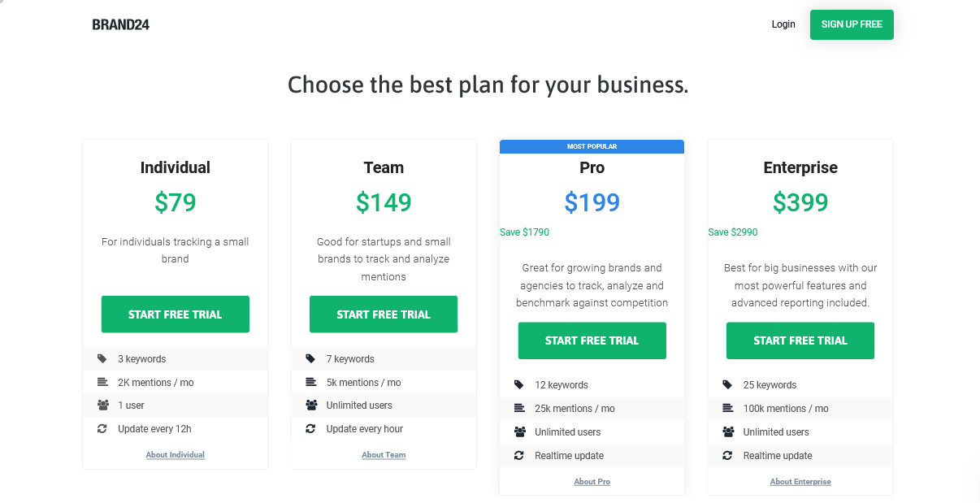The height and width of the screenshot is (503, 980).
Task: Open the About Team link
Action: [384, 455]
